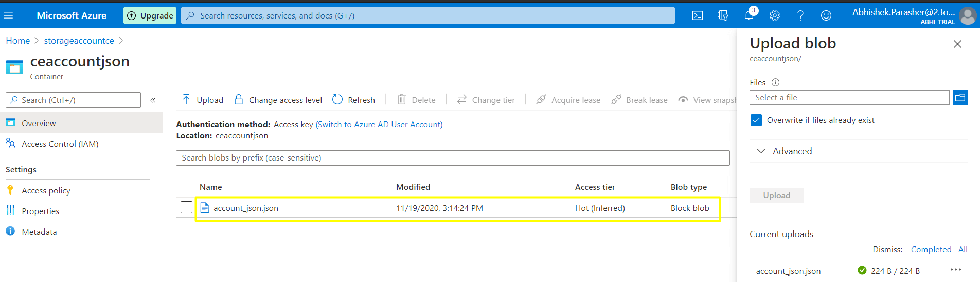Click the browse folder icon for files
This screenshot has height=282, width=980.
pos(959,97)
